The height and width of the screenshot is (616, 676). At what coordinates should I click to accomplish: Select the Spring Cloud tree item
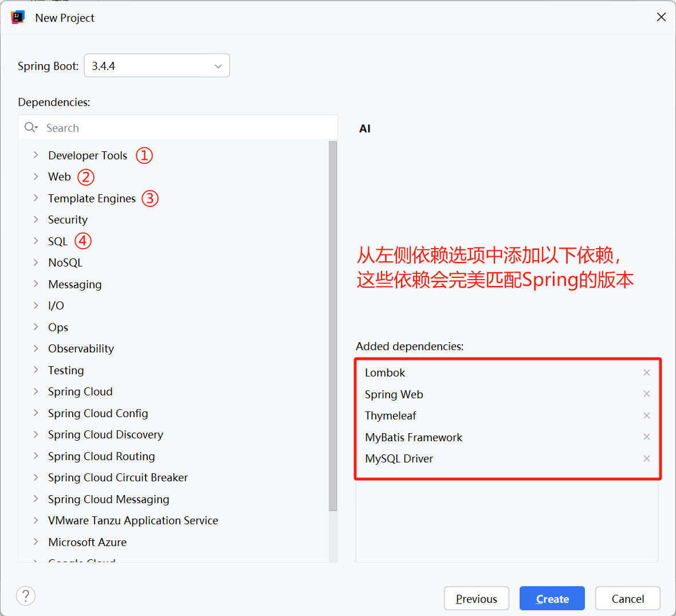(x=80, y=392)
